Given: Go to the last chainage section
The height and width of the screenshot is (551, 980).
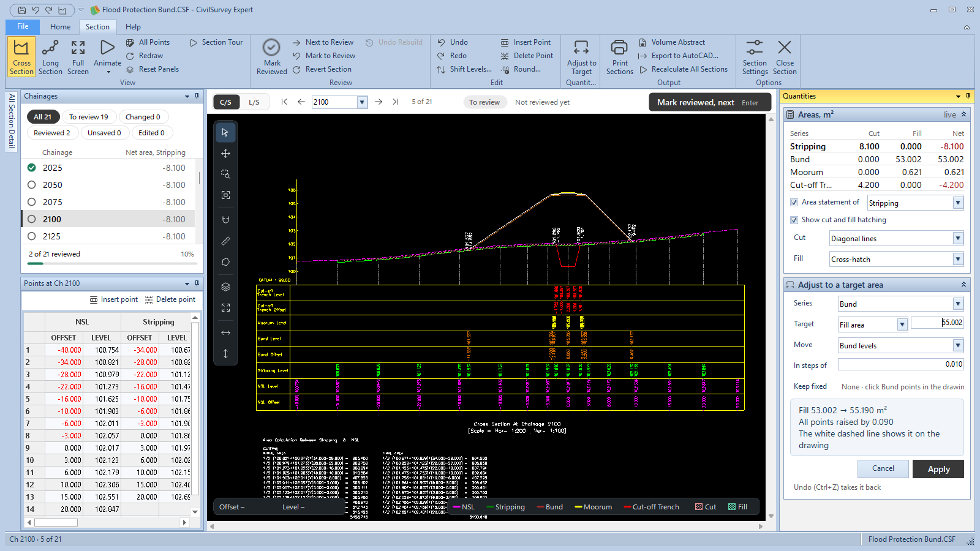Looking at the screenshot, I should click(395, 102).
